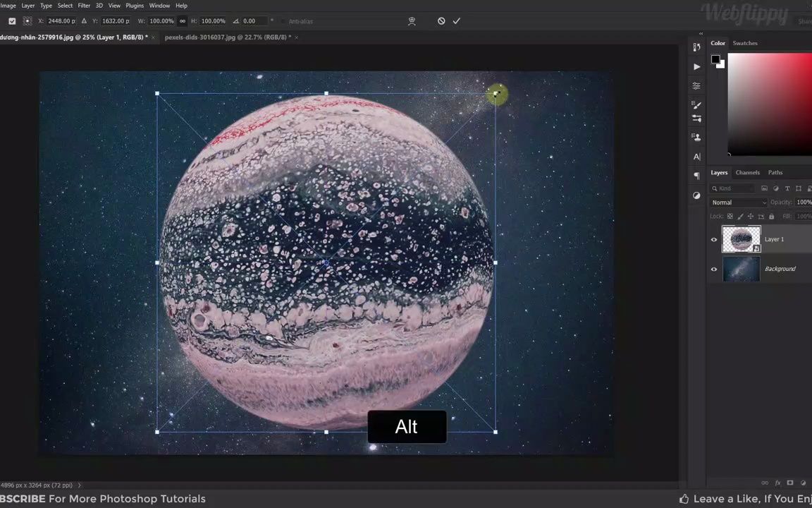
Task: Open the History panel icon
Action: (696, 47)
